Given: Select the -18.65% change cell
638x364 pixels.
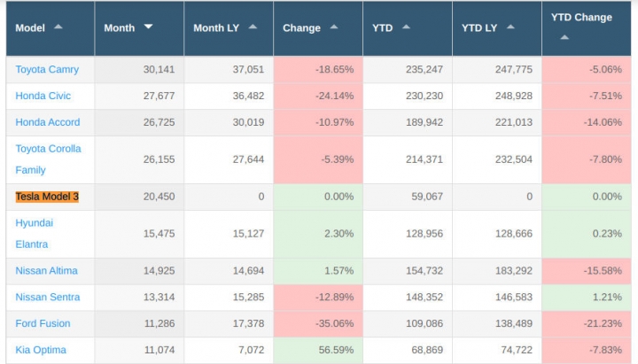Looking at the screenshot, I should tap(318, 70).
